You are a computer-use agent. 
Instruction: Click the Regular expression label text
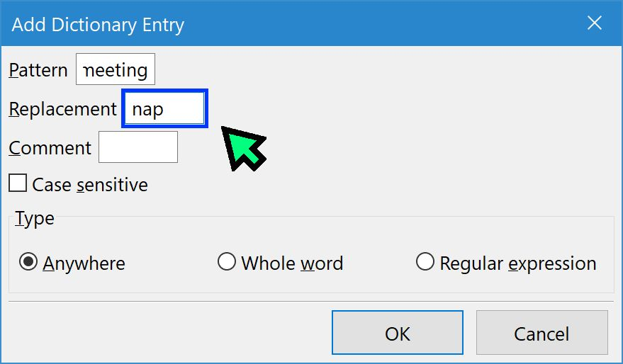tap(518, 263)
